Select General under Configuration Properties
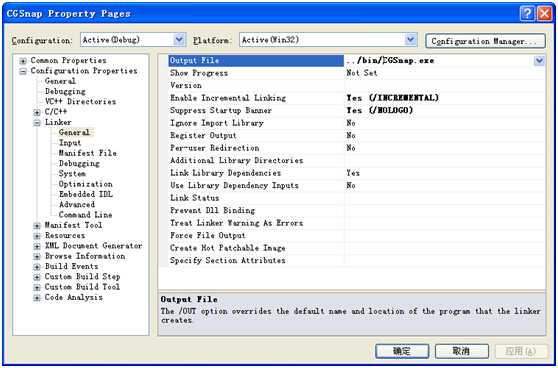 pyautogui.click(x=60, y=81)
